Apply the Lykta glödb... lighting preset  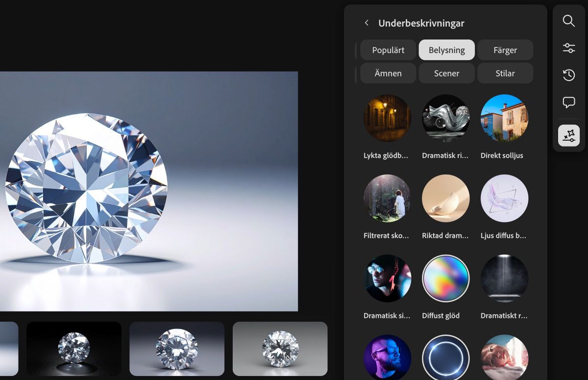(387, 118)
